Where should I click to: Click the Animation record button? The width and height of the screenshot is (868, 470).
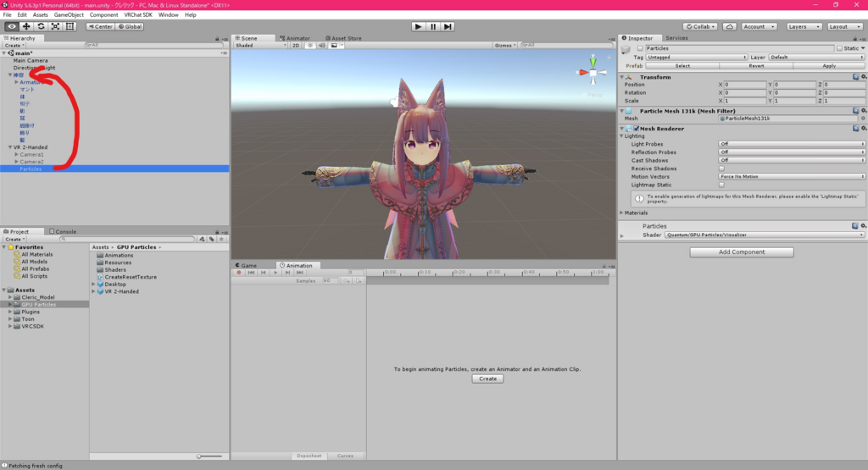(x=239, y=273)
